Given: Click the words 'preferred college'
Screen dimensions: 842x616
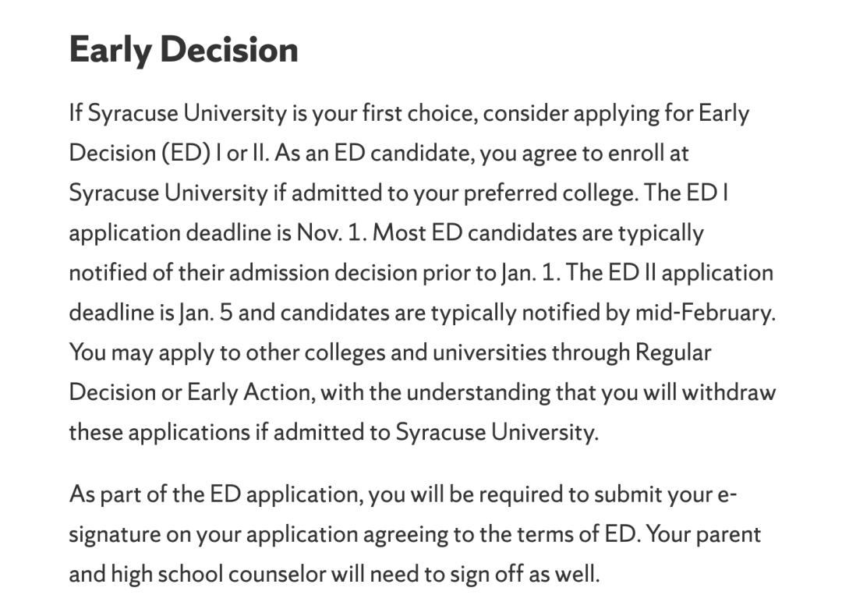Looking at the screenshot, I should tap(548, 193).
